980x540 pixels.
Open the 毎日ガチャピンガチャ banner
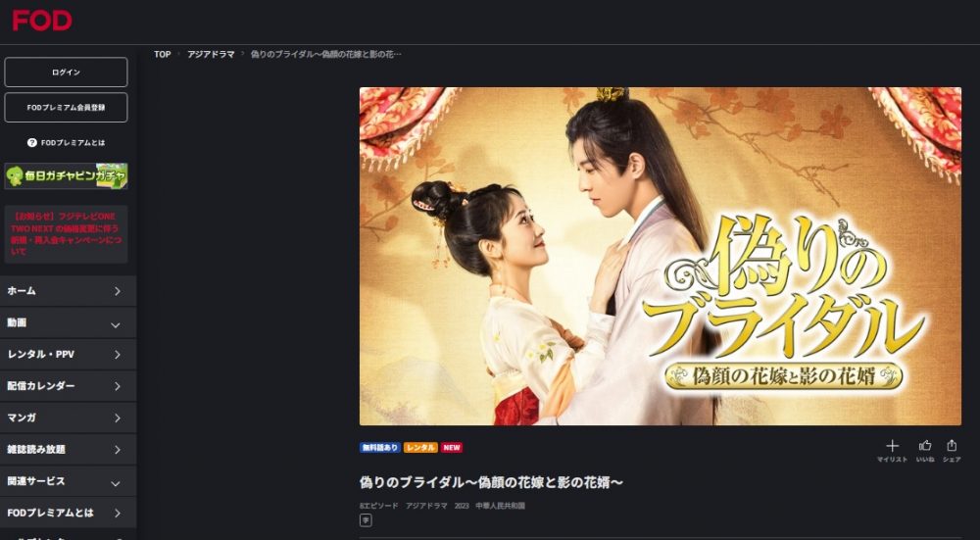67,175
